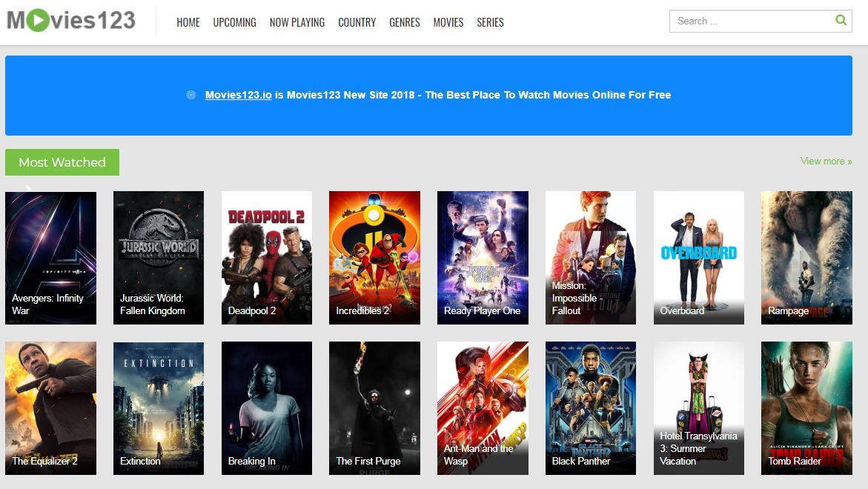Image resolution: width=868 pixels, height=489 pixels.
Task: Click inside the Search text field
Action: 749,21
